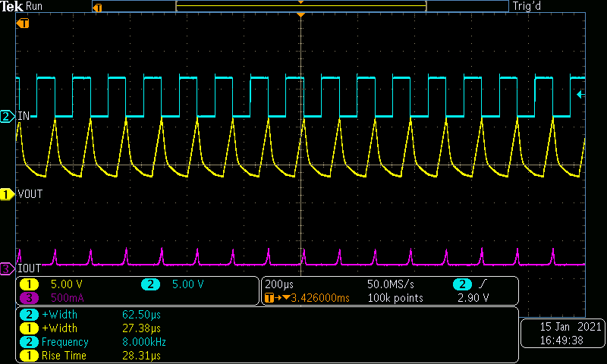Click the orange trigger position triangle atop the graticule
This screenshot has height=364, width=607.
[x=301, y=15]
